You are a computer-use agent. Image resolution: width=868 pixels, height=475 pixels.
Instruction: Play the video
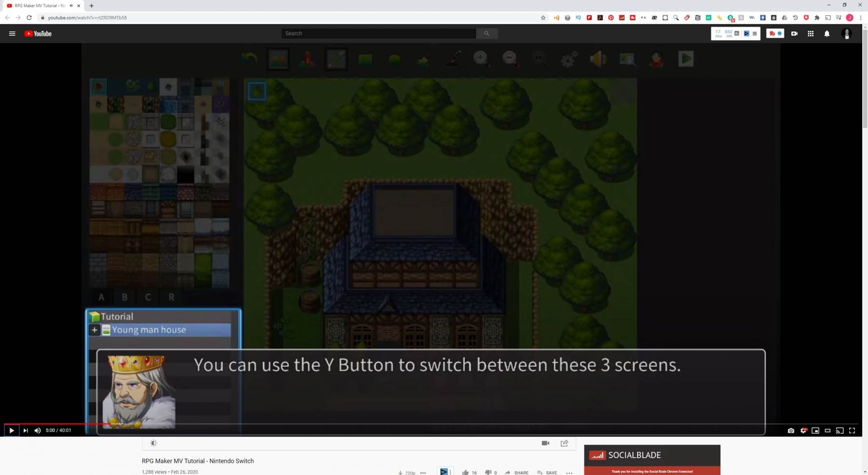click(x=12, y=431)
